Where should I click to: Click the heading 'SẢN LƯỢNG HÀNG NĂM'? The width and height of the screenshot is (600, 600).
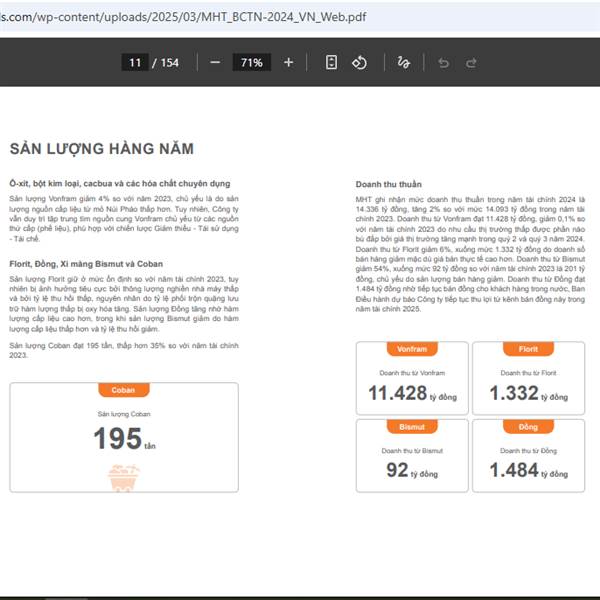(102, 148)
